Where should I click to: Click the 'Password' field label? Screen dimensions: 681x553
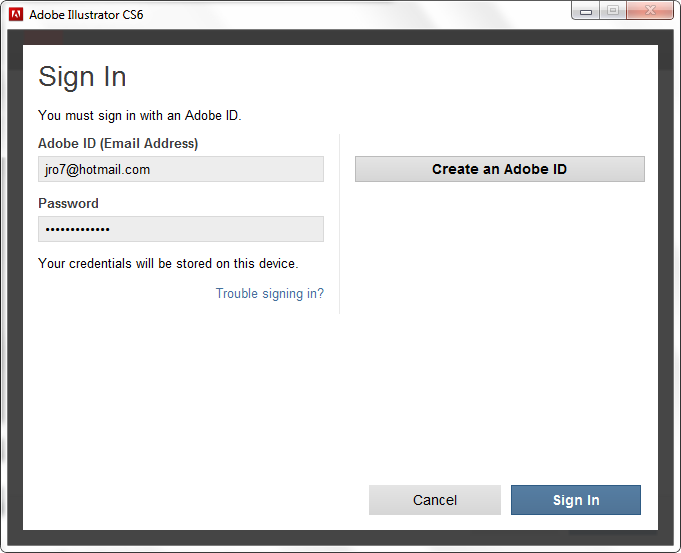point(68,203)
